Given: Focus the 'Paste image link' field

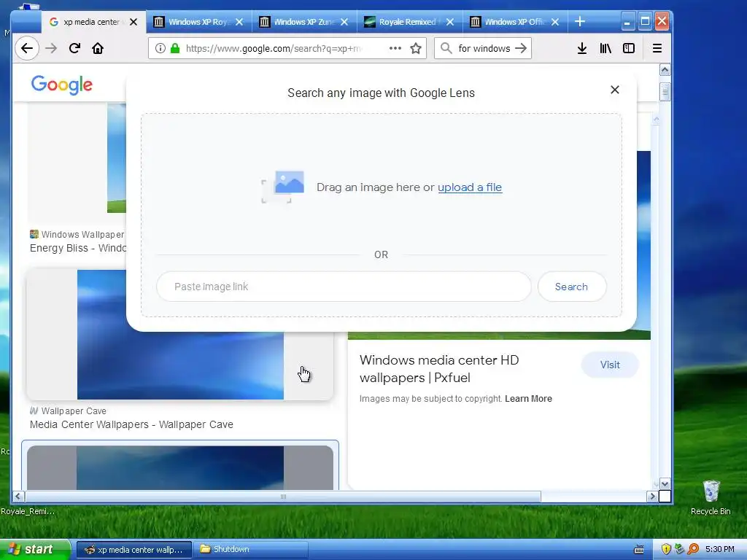Looking at the screenshot, I should (x=344, y=287).
